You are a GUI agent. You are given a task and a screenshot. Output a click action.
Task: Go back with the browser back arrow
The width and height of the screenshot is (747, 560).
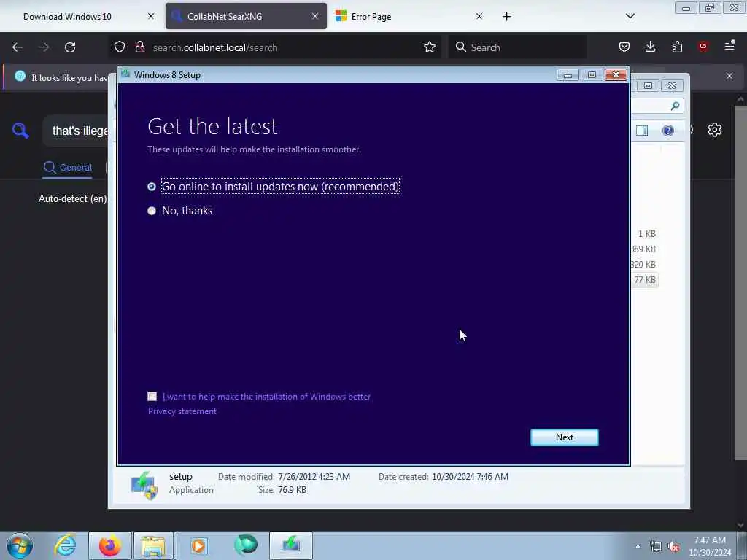pos(18,47)
